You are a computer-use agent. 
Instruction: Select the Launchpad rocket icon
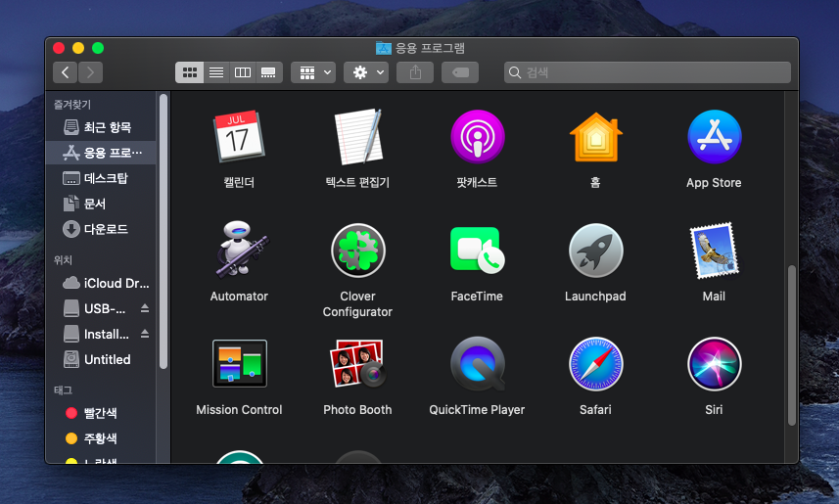pyautogui.click(x=595, y=251)
